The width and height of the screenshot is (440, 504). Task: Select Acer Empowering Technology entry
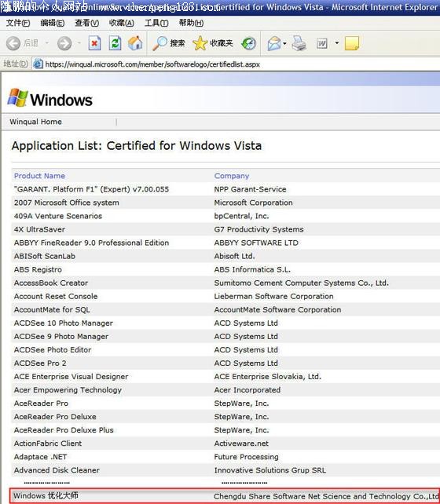pyautogui.click(x=68, y=390)
